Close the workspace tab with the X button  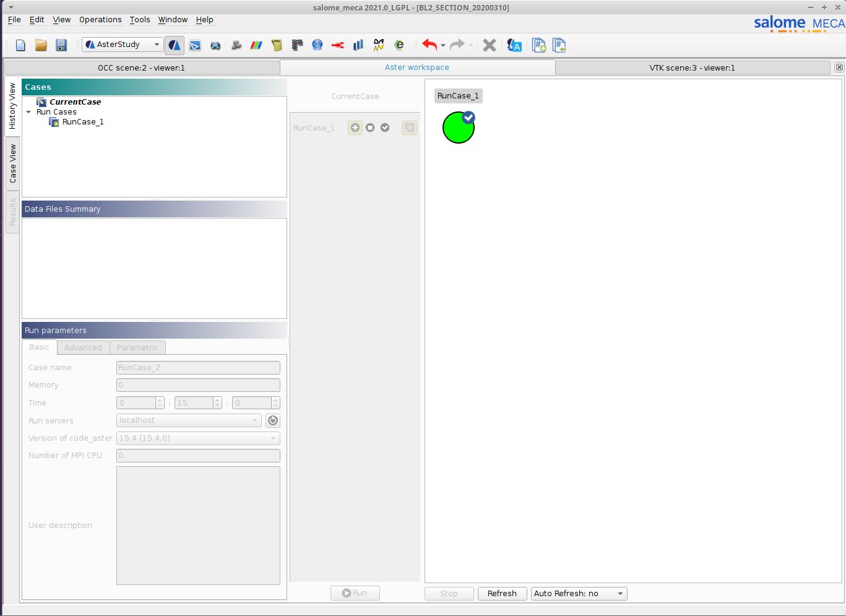[x=839, y=67]
